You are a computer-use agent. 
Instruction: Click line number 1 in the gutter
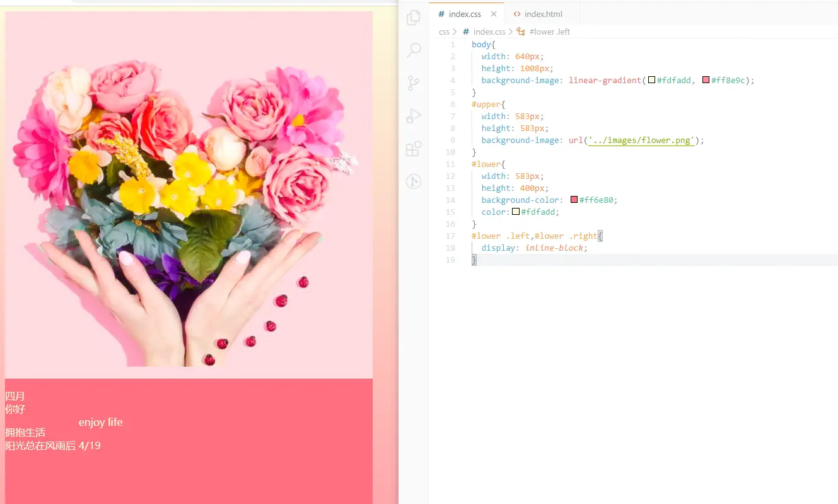(453, 45)
